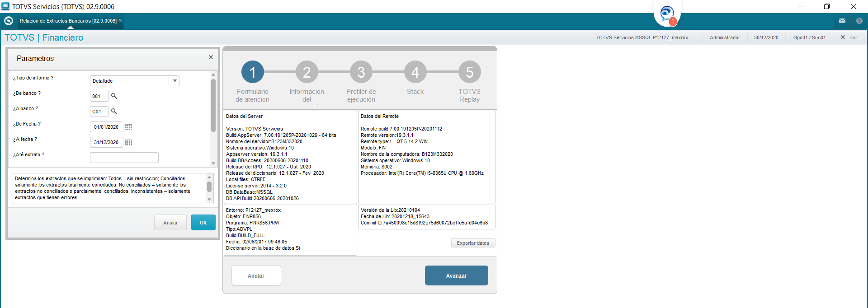This screenshot has height=308, width=868.
Task: Click Versión de la Lib:20210104 line
Action: pos(390,210)
